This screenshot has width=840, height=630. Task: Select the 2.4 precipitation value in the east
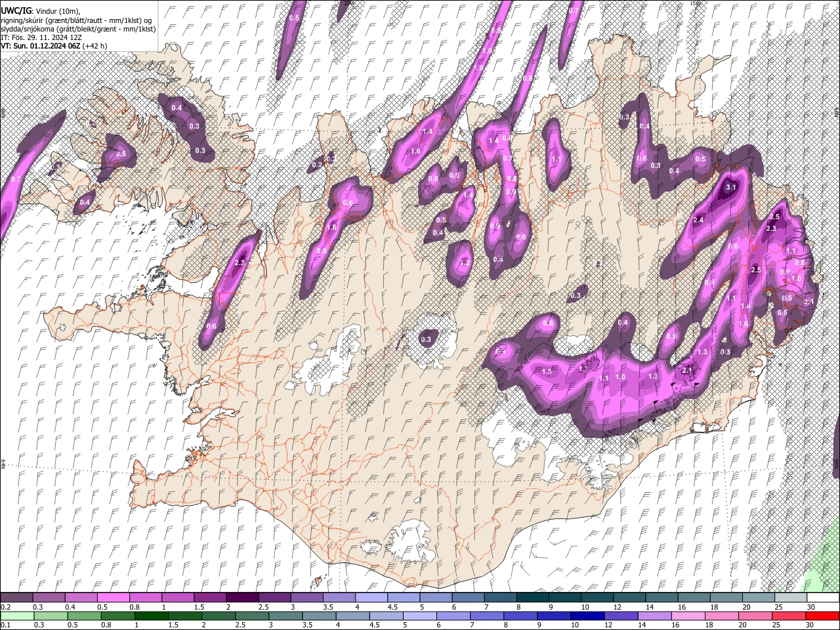point(698,220)
